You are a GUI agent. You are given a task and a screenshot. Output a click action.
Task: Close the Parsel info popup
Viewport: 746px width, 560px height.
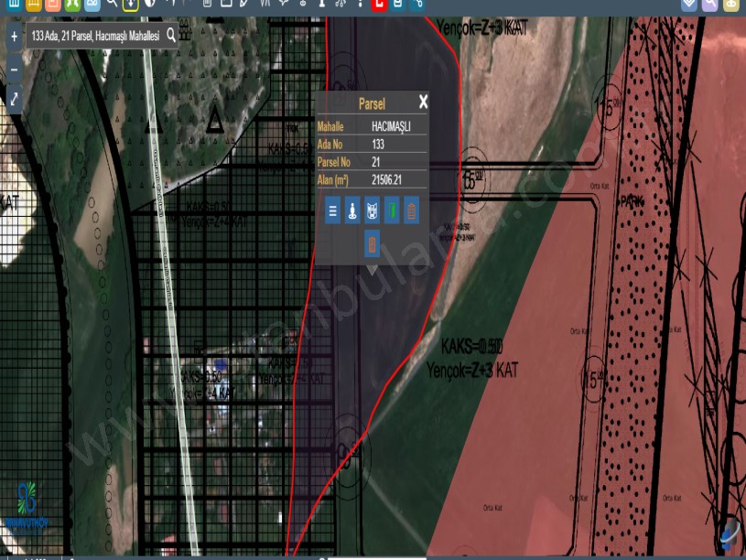click(423, 102)
